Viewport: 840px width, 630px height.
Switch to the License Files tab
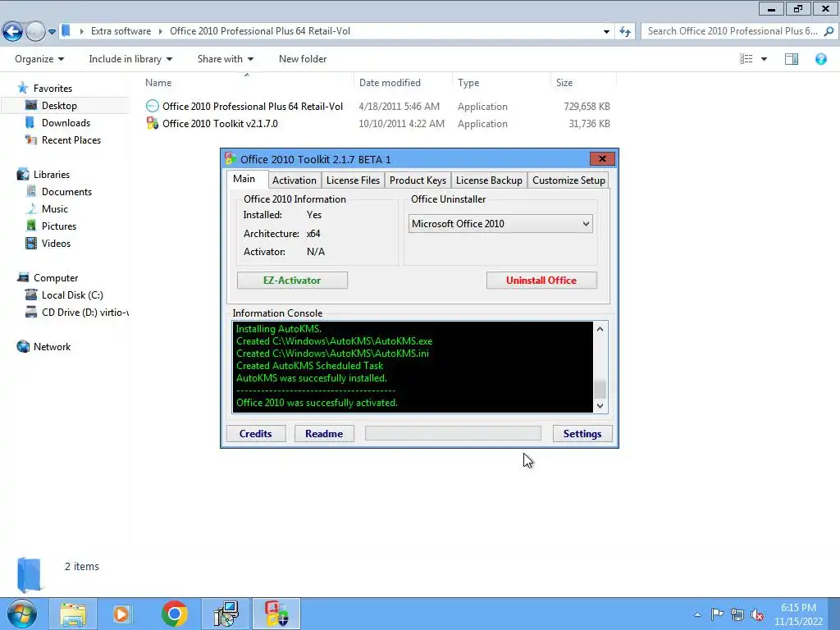(x=353, y=180)
